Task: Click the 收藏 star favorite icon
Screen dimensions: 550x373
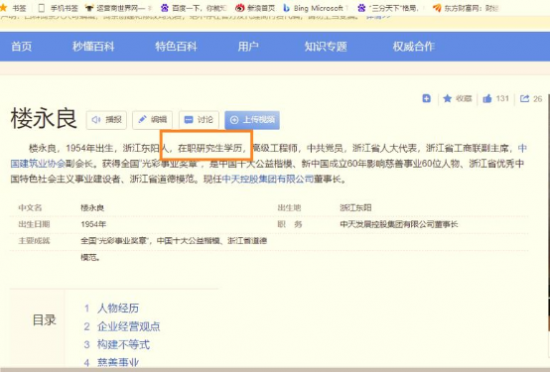Action: tap(447, 99)
